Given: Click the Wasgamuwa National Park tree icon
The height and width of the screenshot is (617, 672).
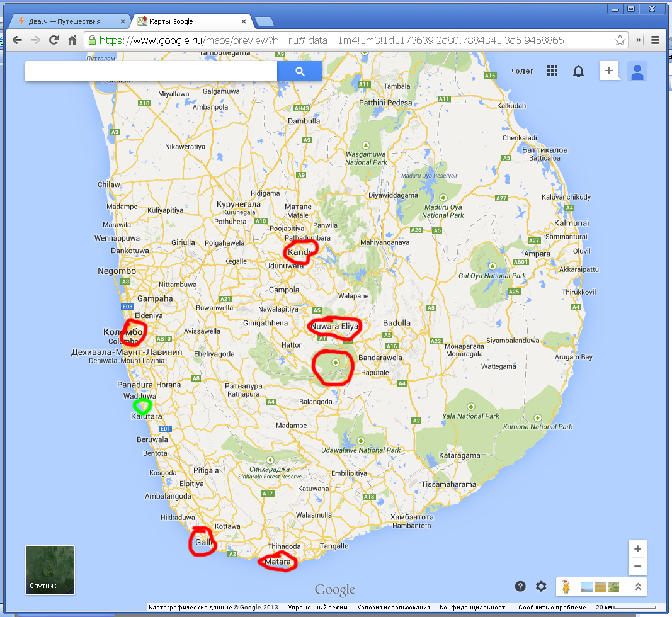Looking at the screenshot, I should (x=365, y=145).
